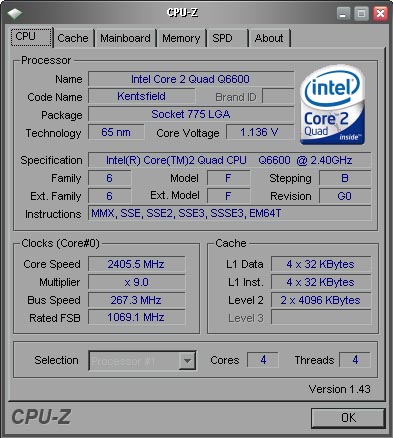
Task: Select the SPD tab
Action: (x=228, y=38)
